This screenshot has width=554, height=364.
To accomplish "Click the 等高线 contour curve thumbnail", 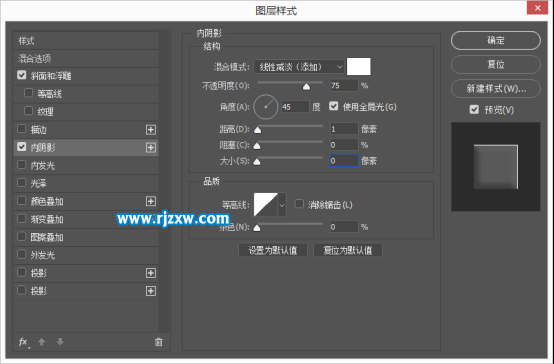I will click(266, 205).
